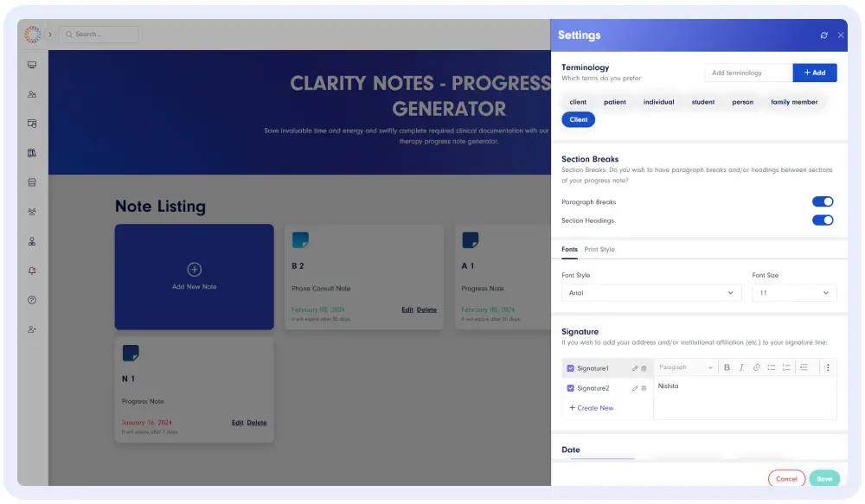This screenshot has height=504, width=865.
Task: Open the Paragraph format dropdown in editor
Action: click(686, 367)
